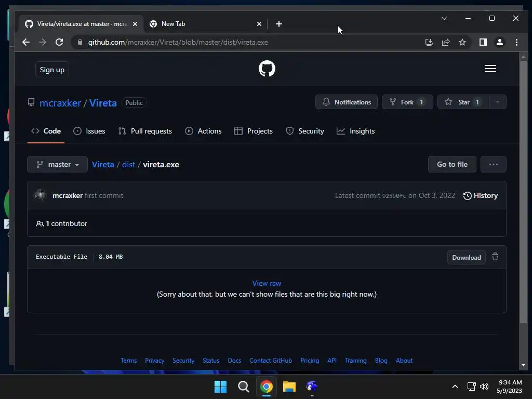The width and height of the screenshot is (532, 399).
Task: Reload the page with refresh icon
Action: coord(59,42)
